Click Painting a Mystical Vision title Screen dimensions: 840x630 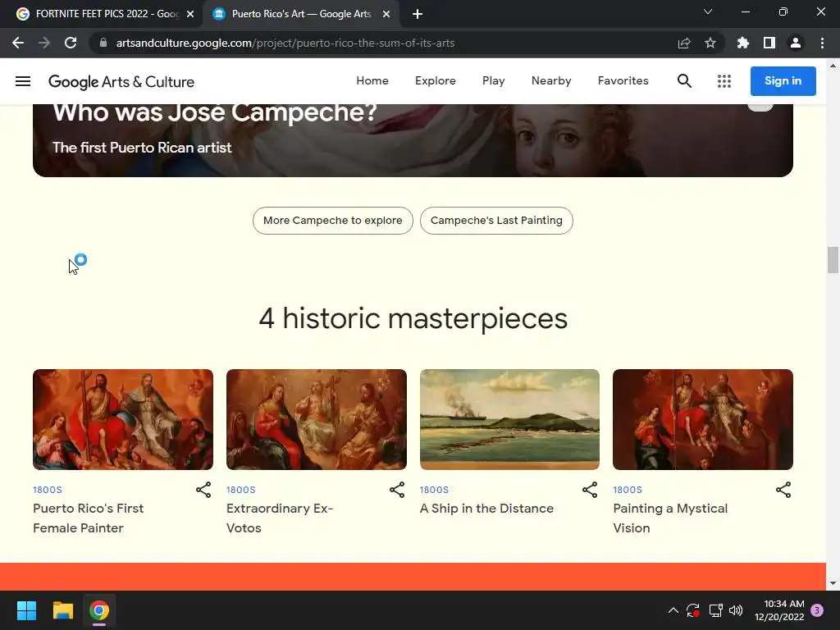pos(670,518)
